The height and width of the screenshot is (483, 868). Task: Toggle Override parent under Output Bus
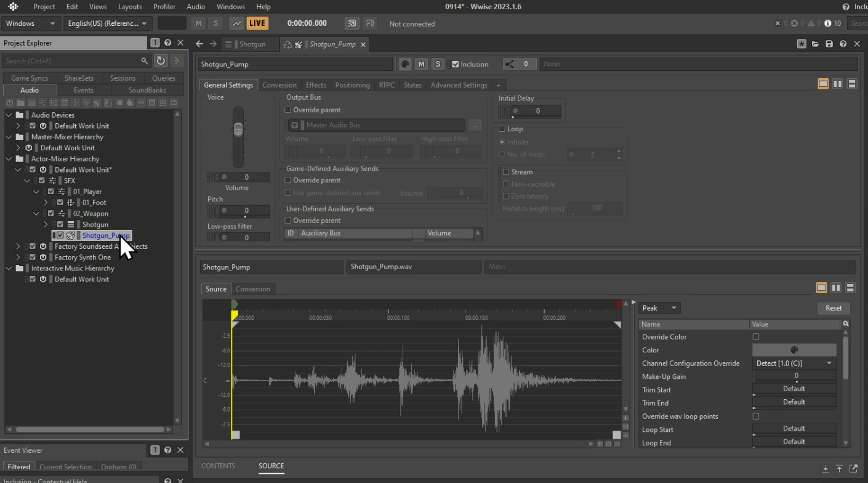coord(288,110)
